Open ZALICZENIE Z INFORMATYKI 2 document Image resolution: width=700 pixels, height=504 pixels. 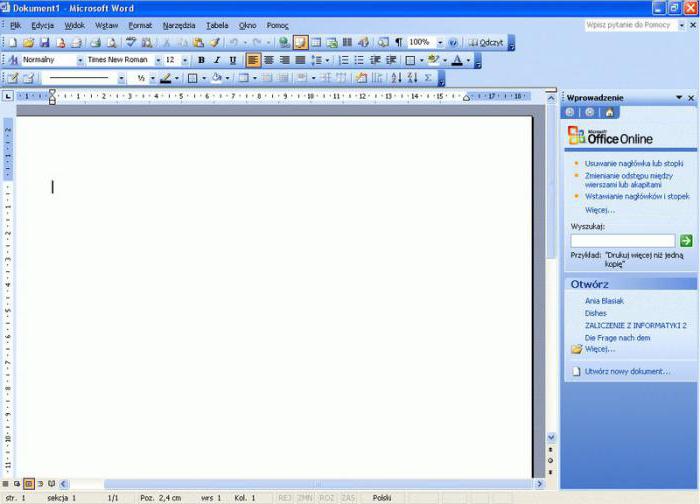636,325
